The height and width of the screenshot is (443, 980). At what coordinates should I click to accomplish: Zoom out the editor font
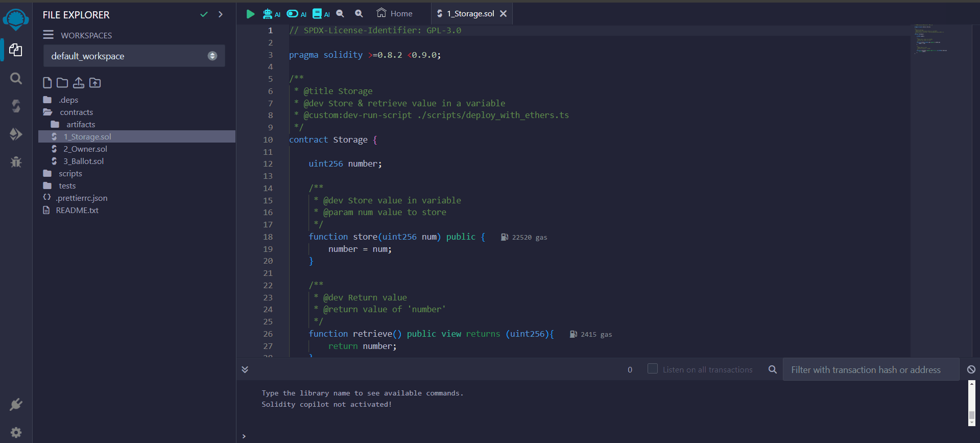pyautogui.click(x=340, y=14)
